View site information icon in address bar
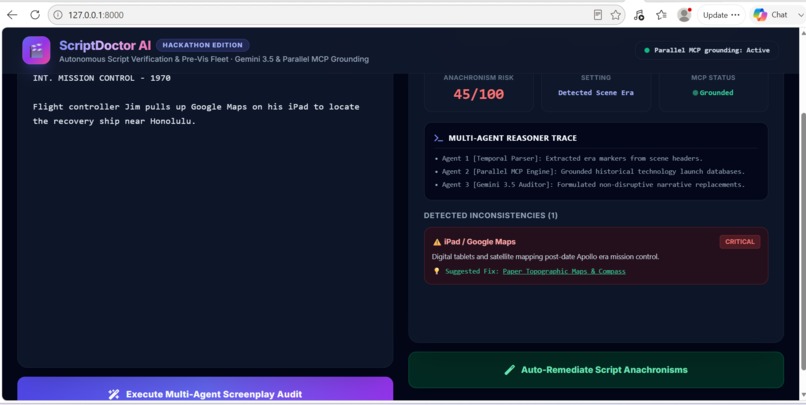 pyautogui.click(x=58, y=15)
